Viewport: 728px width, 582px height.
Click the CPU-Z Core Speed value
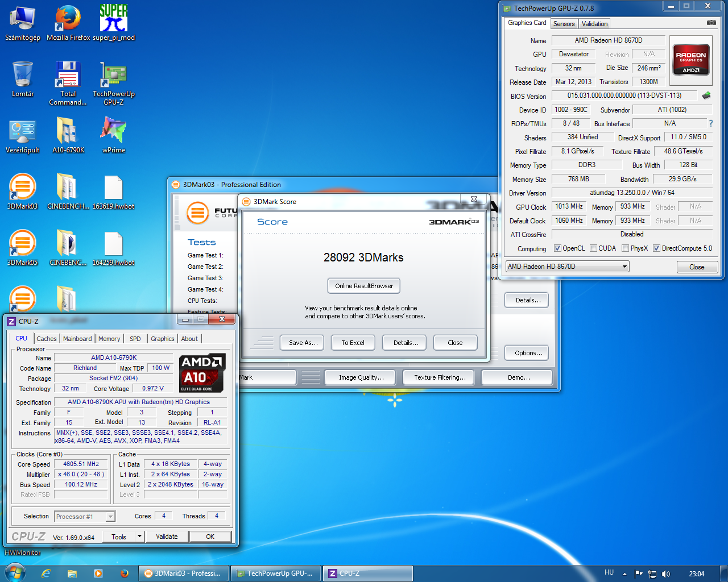81,464
